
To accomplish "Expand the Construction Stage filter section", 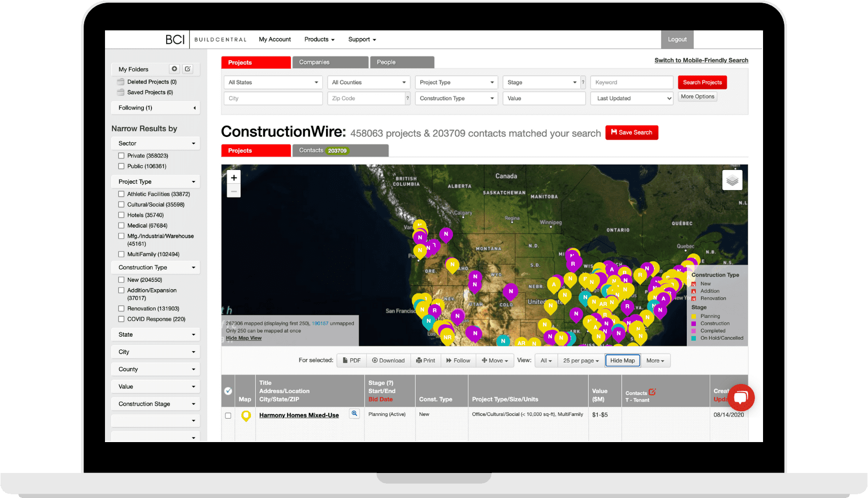I will pos(156,404).
